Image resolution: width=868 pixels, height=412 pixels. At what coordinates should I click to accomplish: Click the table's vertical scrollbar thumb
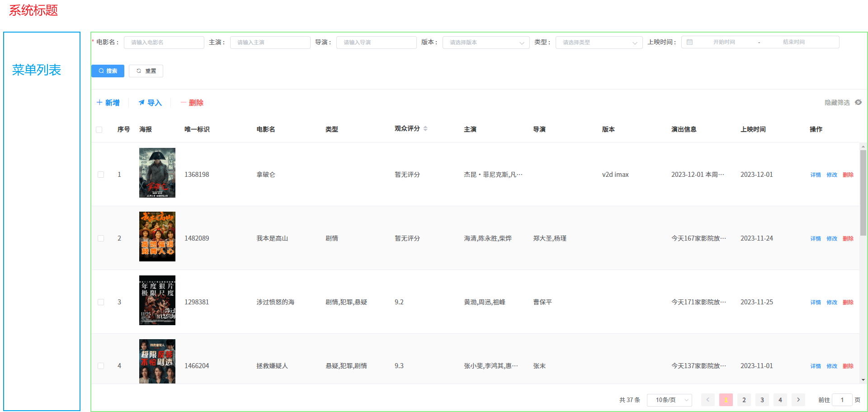tap(863, 193)
